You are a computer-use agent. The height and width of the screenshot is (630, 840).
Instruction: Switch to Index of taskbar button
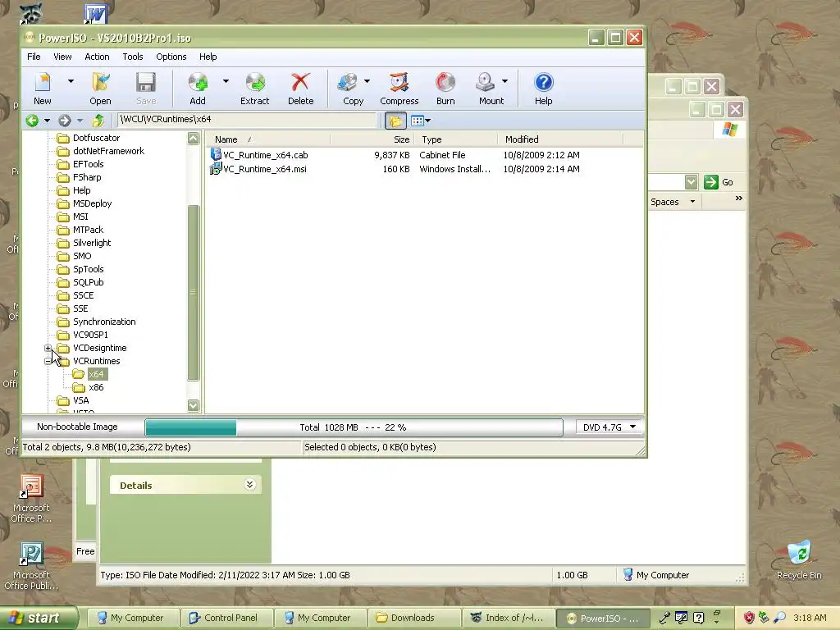(x=507, y=618)
